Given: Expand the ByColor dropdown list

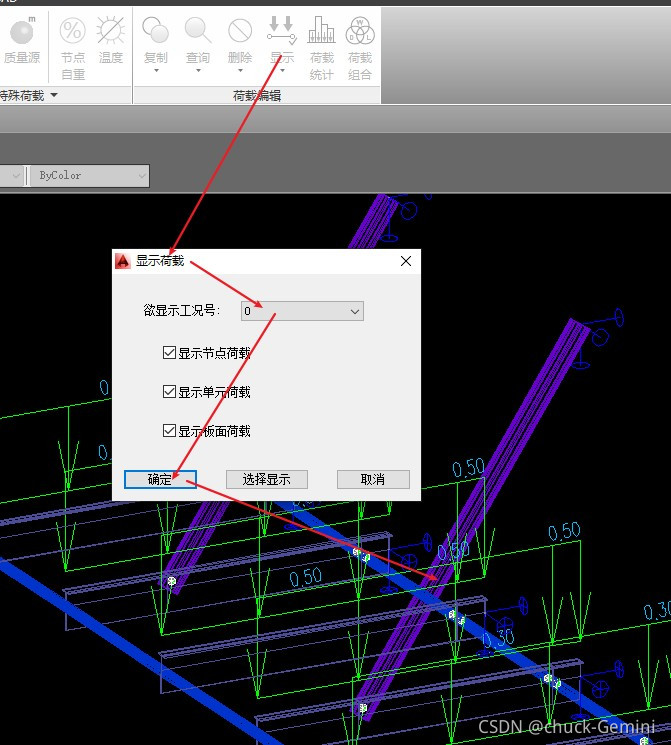Looking at the screenshot, I should coord(139,176).
